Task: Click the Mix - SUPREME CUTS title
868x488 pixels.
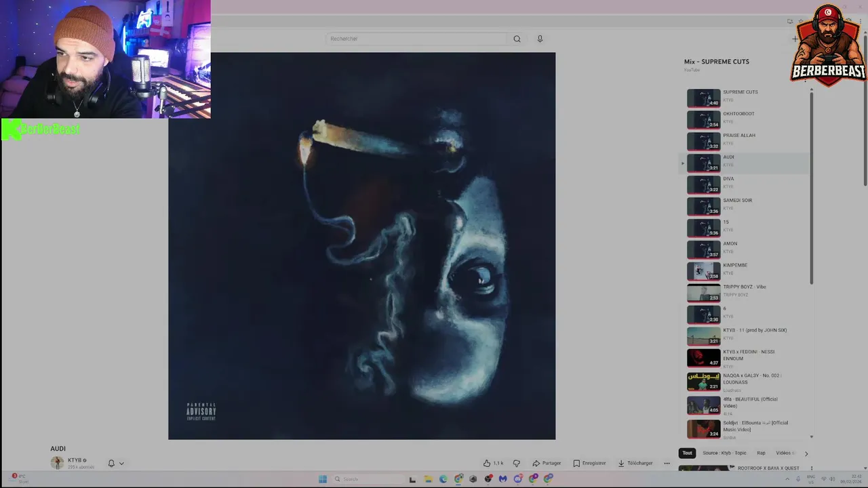Action: click(717, 62)
